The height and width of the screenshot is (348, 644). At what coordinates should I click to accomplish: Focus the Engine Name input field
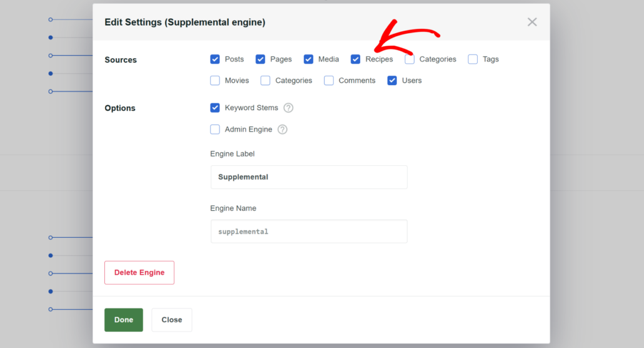[309, 232]
